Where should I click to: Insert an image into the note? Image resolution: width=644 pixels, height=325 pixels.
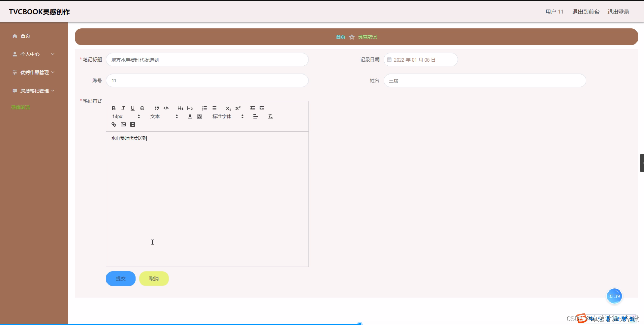point(123,125)
